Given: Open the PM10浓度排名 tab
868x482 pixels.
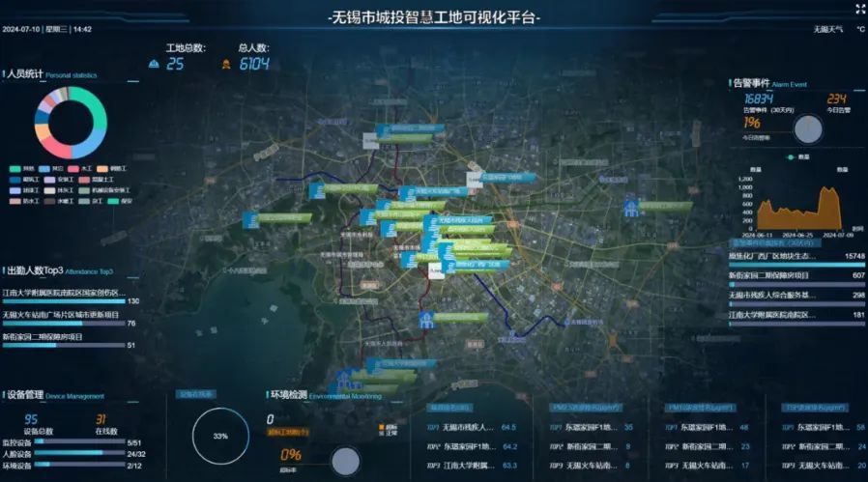Looking at the screenshot, I should [x=701, y=408].
